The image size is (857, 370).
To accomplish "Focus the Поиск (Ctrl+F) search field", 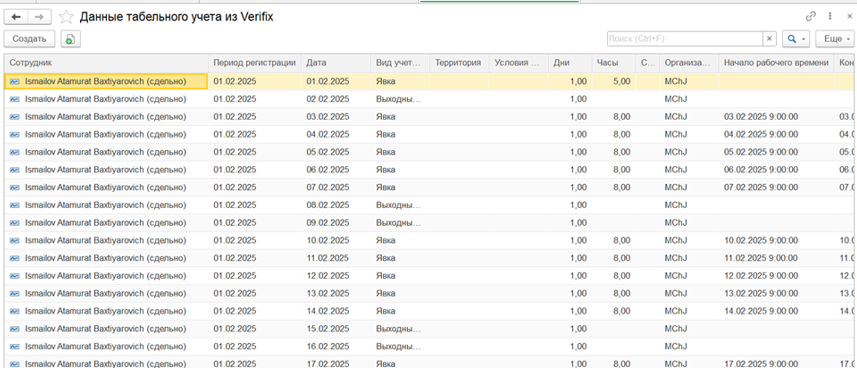I will point(685,39).
